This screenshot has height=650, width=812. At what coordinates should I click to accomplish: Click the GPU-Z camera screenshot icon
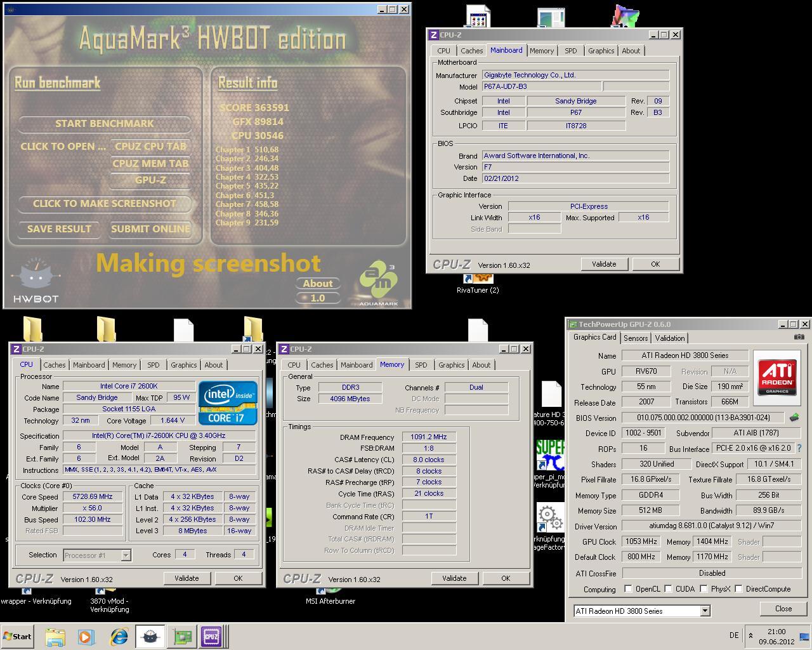point(799,337)
